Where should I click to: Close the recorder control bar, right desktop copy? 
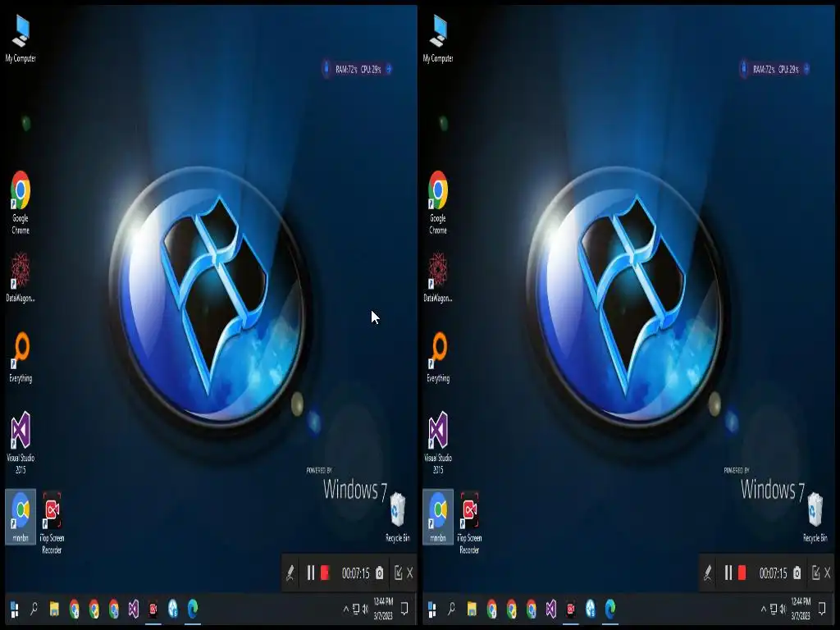point(827,573)
